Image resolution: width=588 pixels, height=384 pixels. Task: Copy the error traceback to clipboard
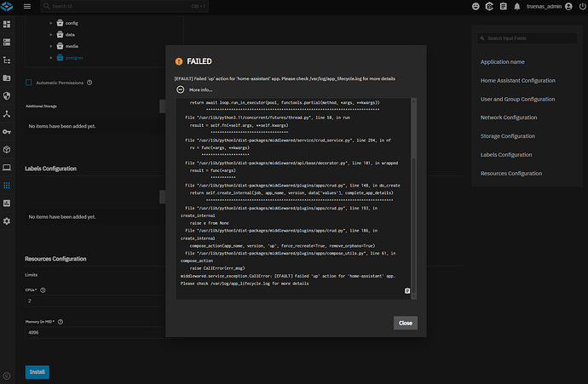[407, 290]
